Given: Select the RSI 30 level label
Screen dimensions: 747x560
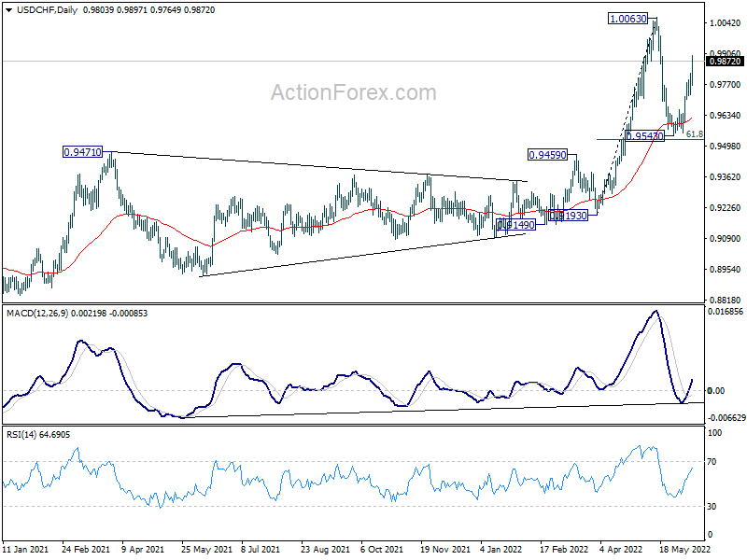Looking at the screenshot, I should pos(712,506).
